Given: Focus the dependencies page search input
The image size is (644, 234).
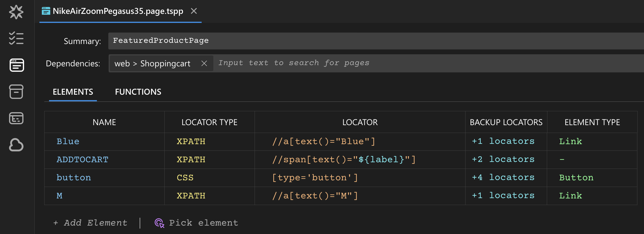Looking at the screenshot, I should [429, 63].
